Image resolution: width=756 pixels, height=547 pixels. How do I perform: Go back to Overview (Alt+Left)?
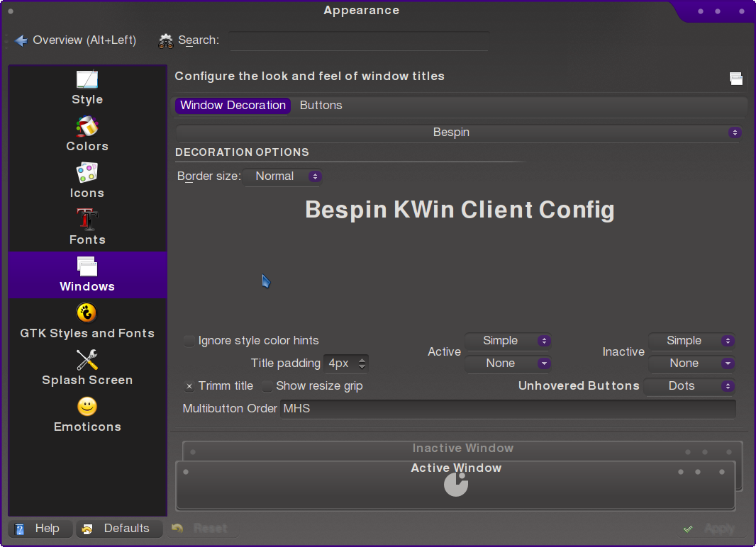click(x=76, y=40)
